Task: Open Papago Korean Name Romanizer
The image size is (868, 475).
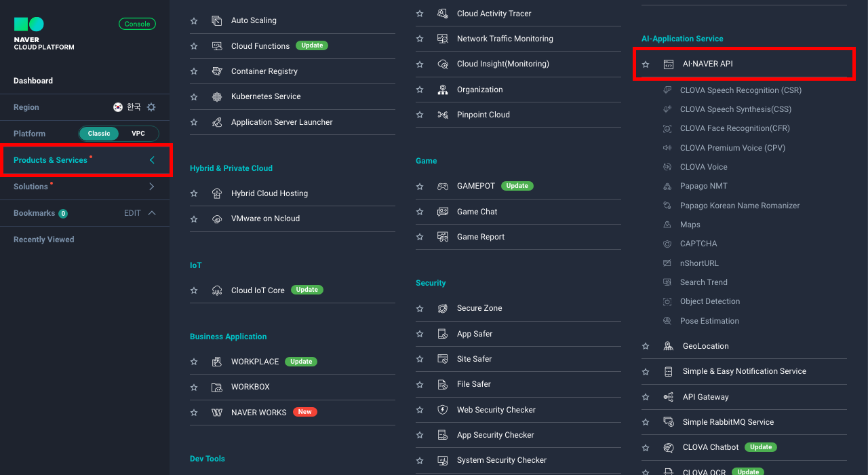Action: pyautogui.click(x=740, y=206)
